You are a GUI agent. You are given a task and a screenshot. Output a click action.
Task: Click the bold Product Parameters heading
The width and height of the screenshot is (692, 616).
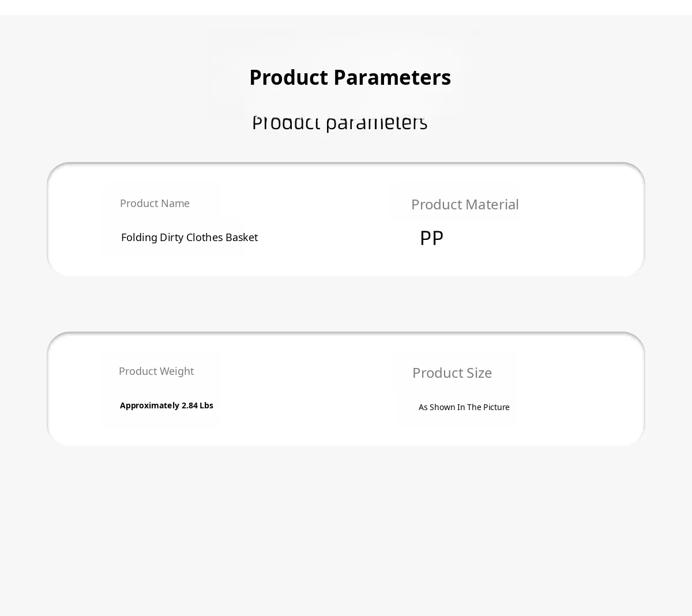tap(349, 77)
